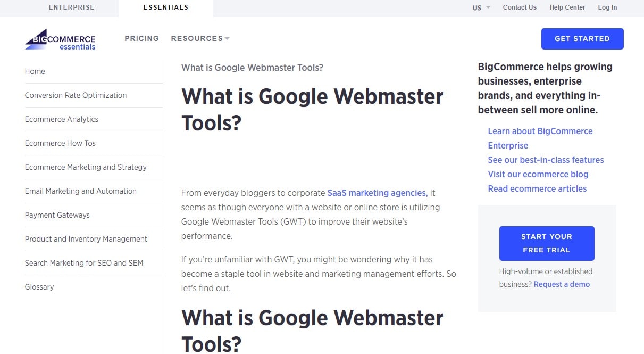Click the Start Your Free Trial button
This screenshot has width=644, height=354.
(x=547, y=243)
